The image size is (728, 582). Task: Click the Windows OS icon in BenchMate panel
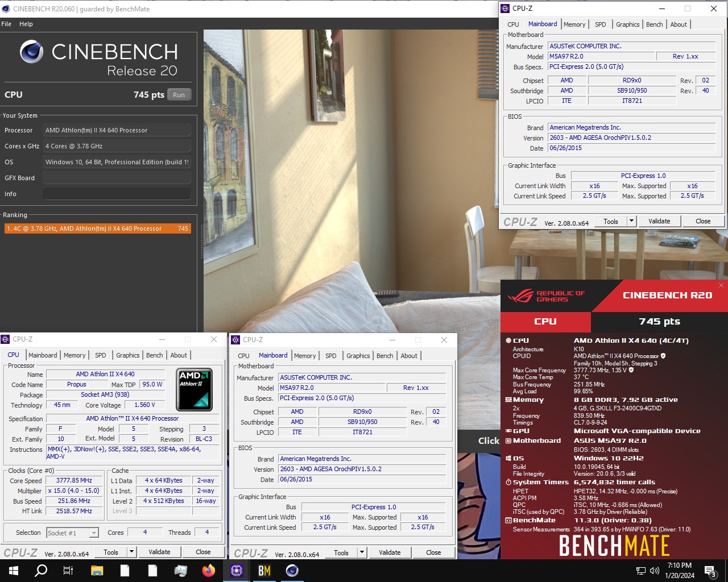coord(508,458)
